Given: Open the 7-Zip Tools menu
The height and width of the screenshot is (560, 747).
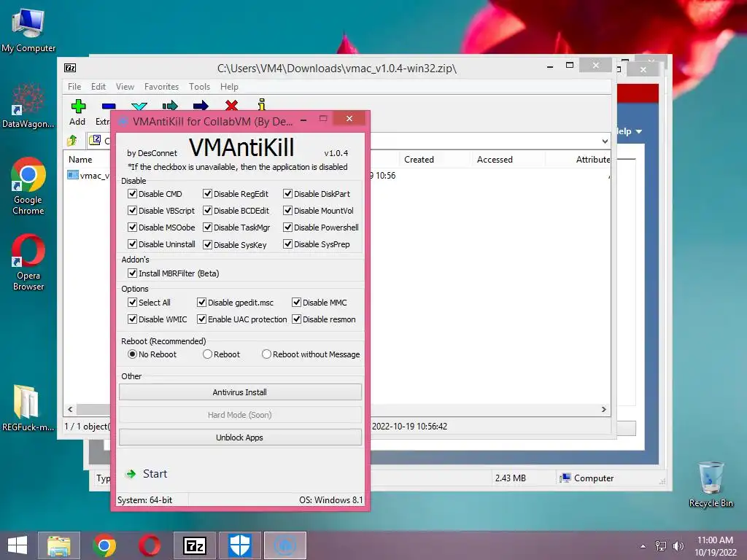Looking at the screenshot, I should pyautogui.click(x=199, y=87).
